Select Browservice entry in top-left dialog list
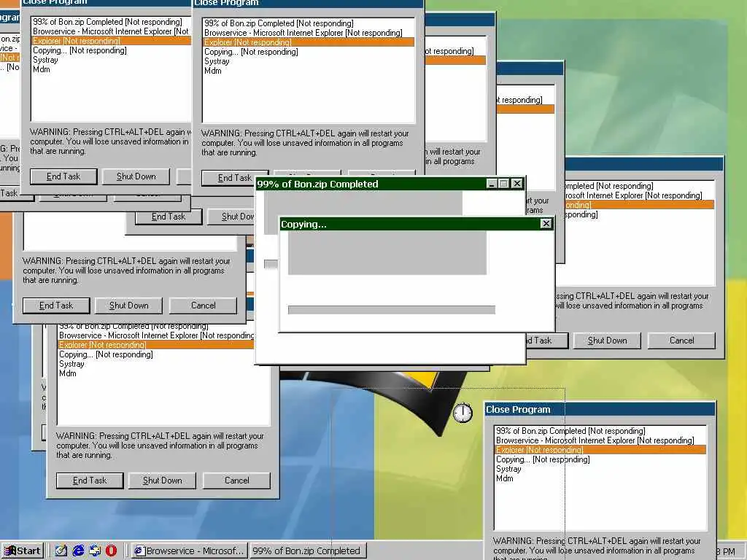This screenshot has width=747, height=560. pyautogui.click(x=111, y=31)
